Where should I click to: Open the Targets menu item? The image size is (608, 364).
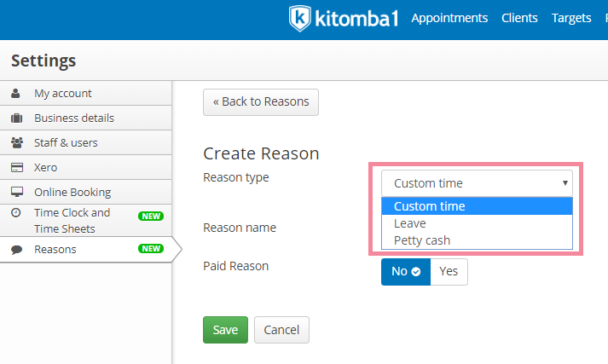(571, 18)
